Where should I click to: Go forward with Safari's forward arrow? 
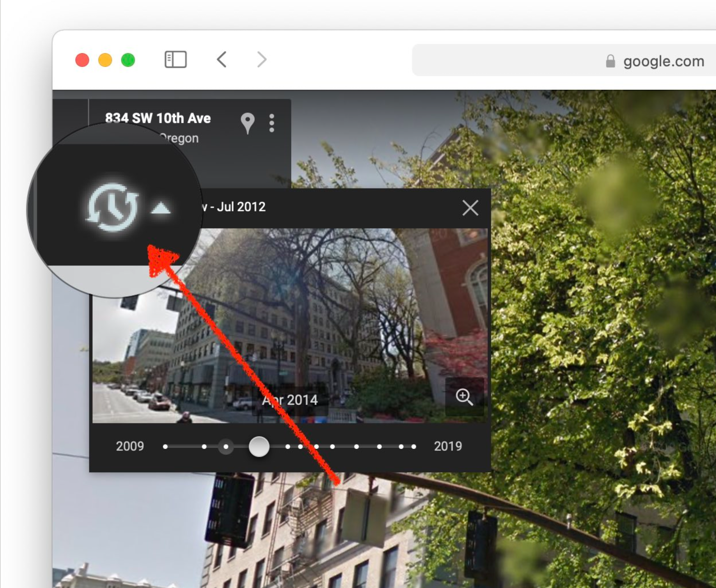pos(262,60)
